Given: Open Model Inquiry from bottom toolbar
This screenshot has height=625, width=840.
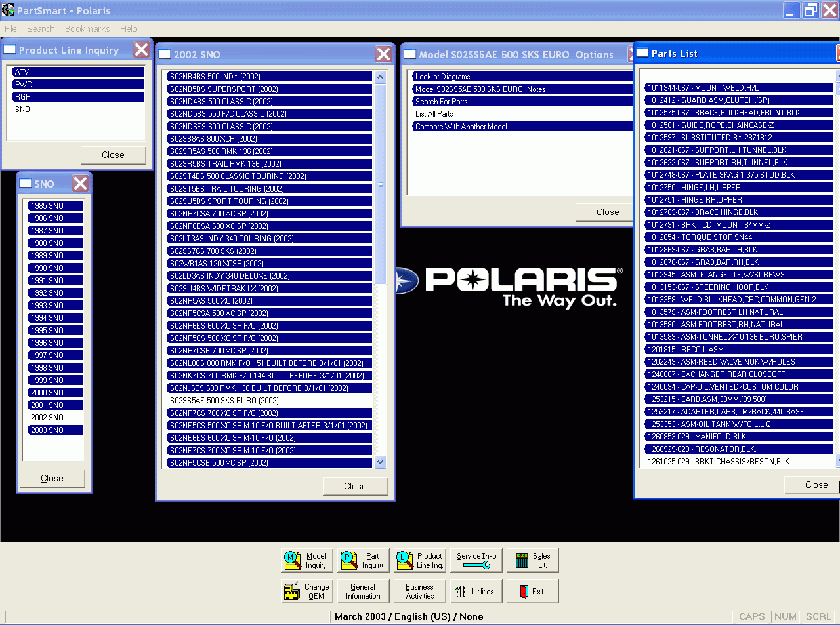Looking at the screenshot, I should click(x=307, y=561).
